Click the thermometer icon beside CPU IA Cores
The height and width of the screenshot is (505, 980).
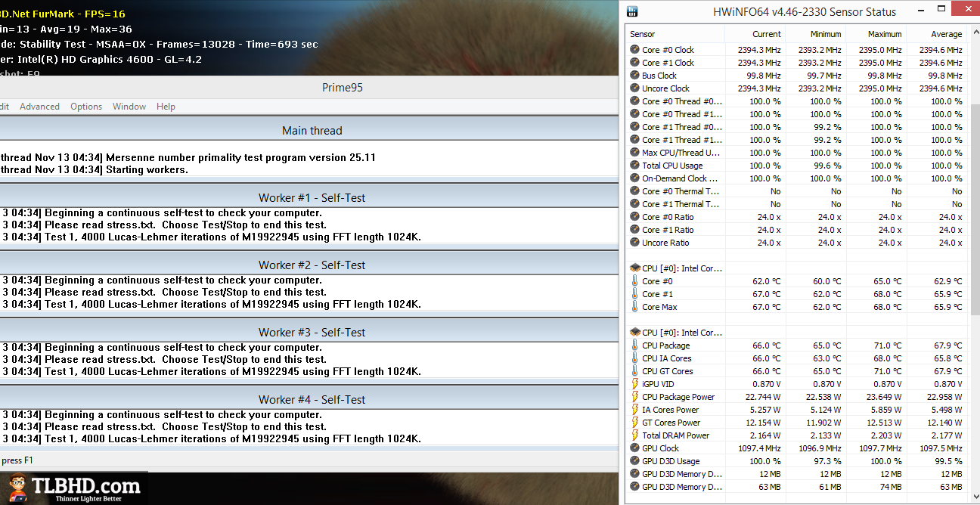point(634,358)
